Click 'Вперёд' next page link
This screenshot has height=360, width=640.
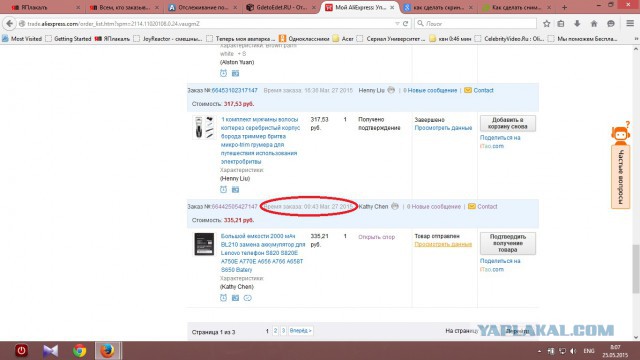point(300,331)
